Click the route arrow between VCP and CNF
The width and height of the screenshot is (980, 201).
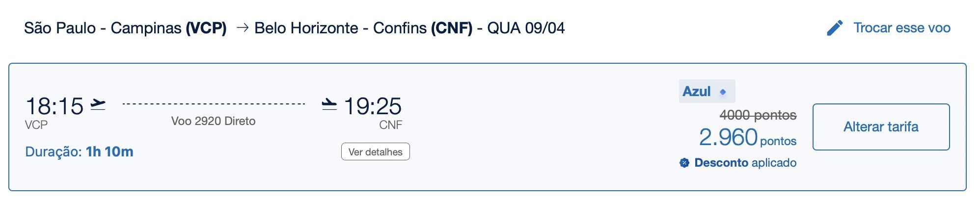coord(243,28)
